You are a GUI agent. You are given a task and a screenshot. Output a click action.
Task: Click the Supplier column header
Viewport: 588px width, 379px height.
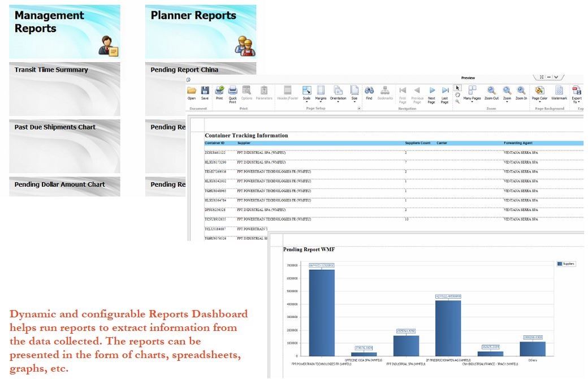coord(244,143)
